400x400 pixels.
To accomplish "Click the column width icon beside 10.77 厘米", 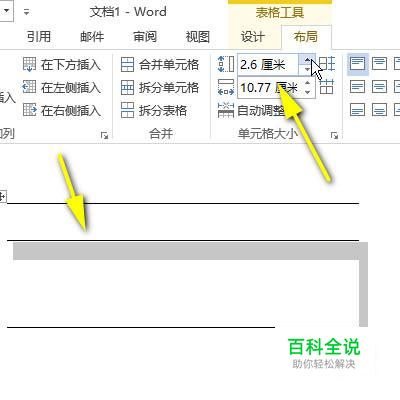I will 226,88.
